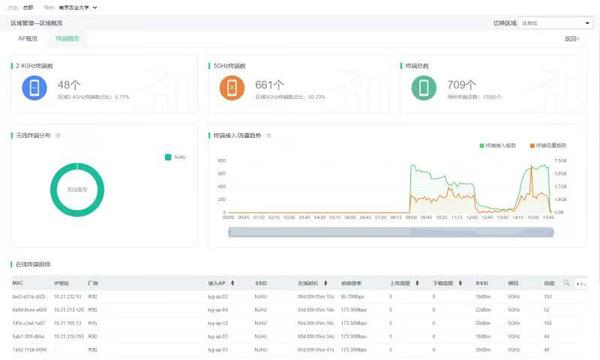This screenshot has height=360, width=600.
Task: Click the 48个 terminal count
Action: click(69, 85)
